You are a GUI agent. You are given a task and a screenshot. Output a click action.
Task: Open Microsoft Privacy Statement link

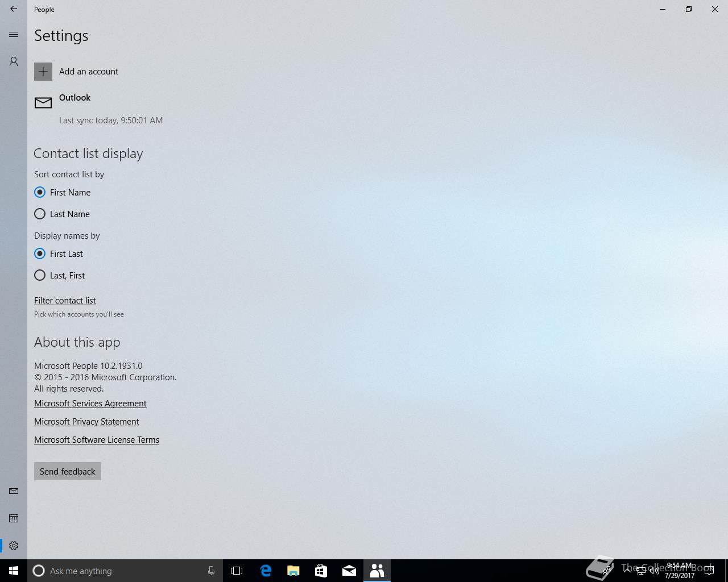click(86, 422)
